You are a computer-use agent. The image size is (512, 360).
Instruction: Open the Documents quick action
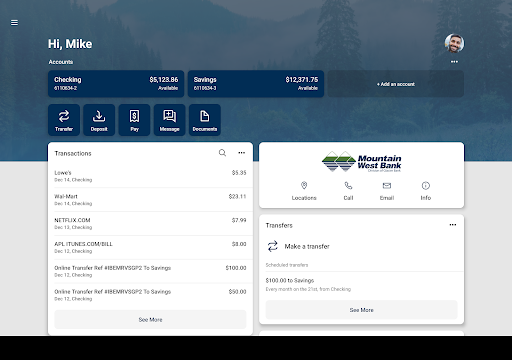205,120
